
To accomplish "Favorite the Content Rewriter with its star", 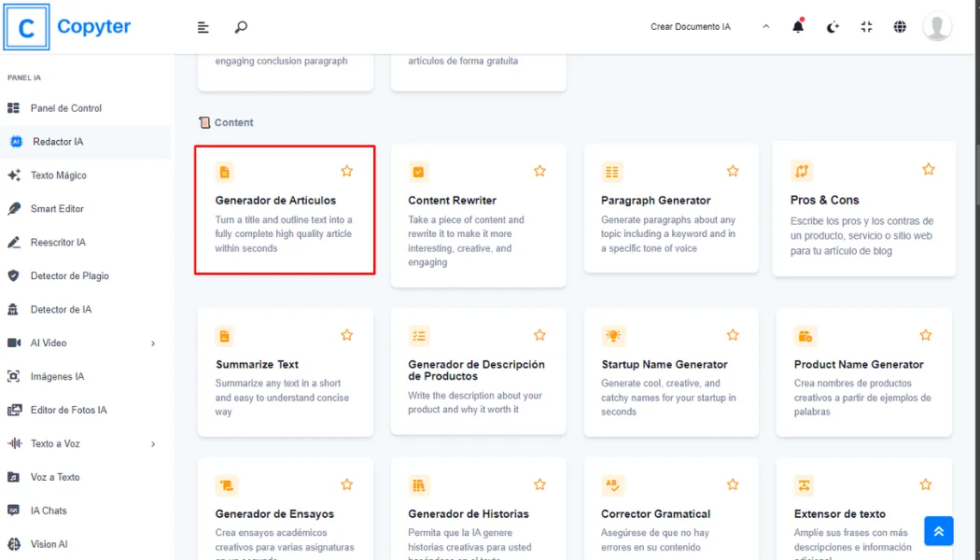I will [539, 171].
